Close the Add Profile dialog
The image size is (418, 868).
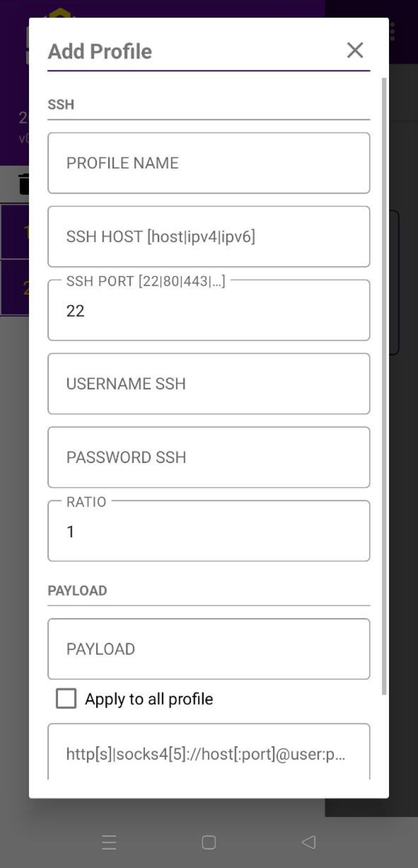click(355, 50)
